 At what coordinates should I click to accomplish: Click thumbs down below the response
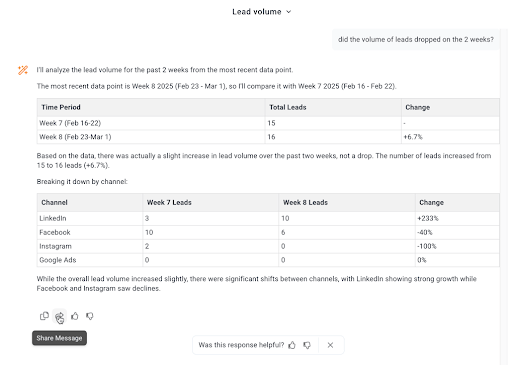[90, 316]
